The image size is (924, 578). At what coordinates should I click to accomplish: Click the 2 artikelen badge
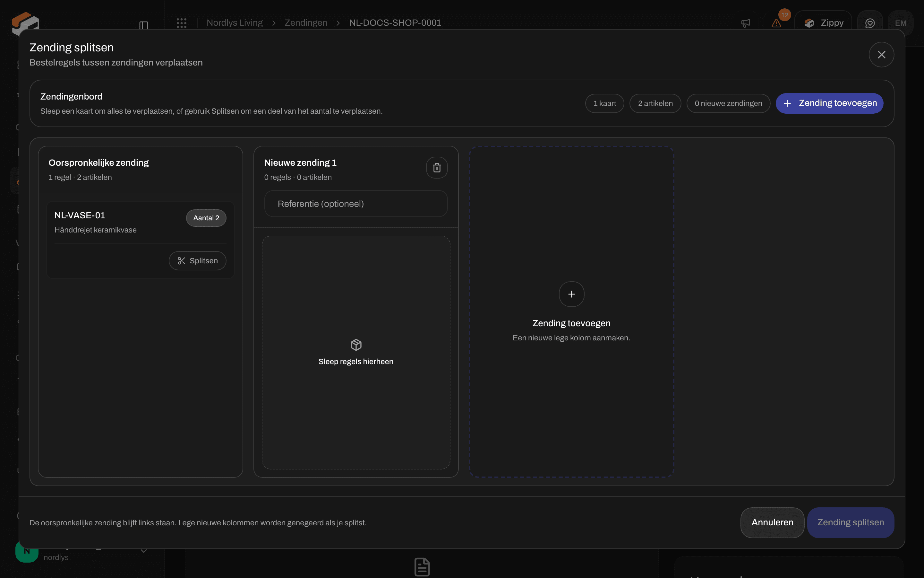coord(655,104)
